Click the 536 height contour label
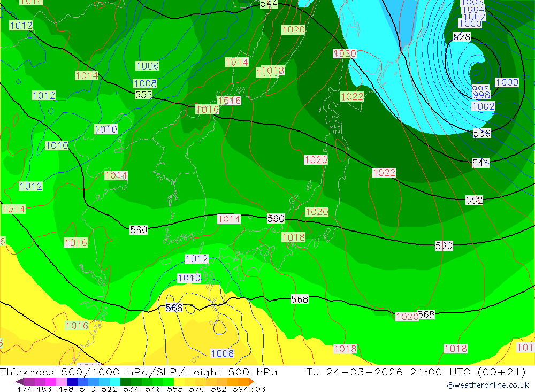 (482, 133)
